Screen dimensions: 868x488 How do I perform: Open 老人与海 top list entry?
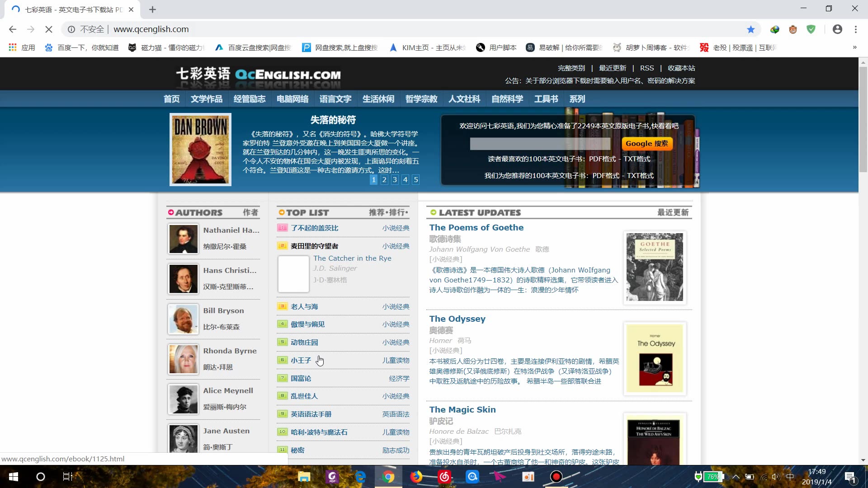click(x=304, y=307)
